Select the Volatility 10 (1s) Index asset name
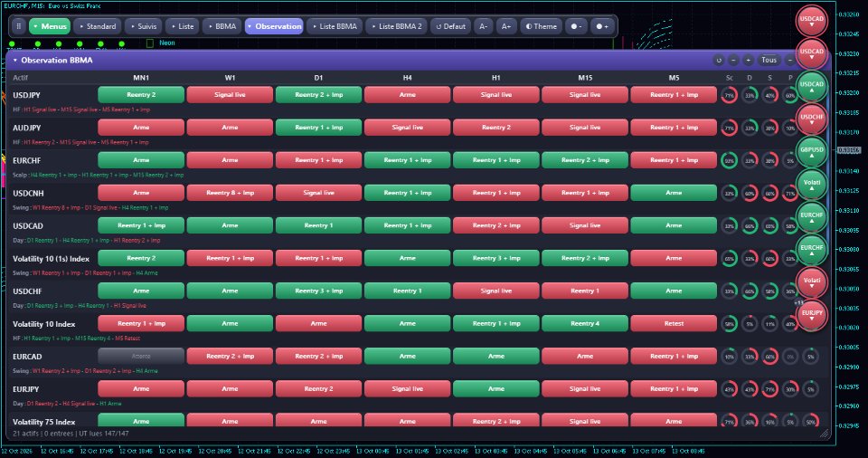The image size is (868, 458). 51,259
